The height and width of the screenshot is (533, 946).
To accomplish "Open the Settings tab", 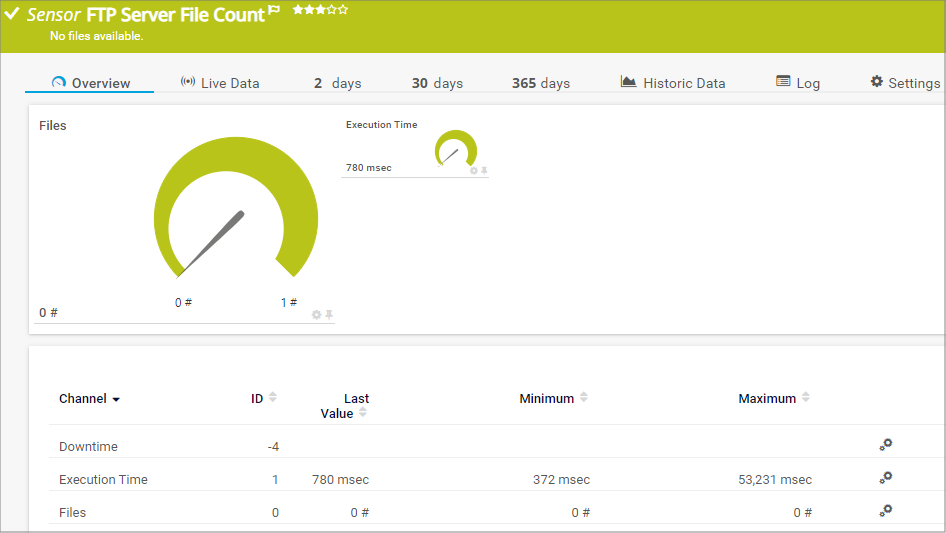I will tap(904, 83).
